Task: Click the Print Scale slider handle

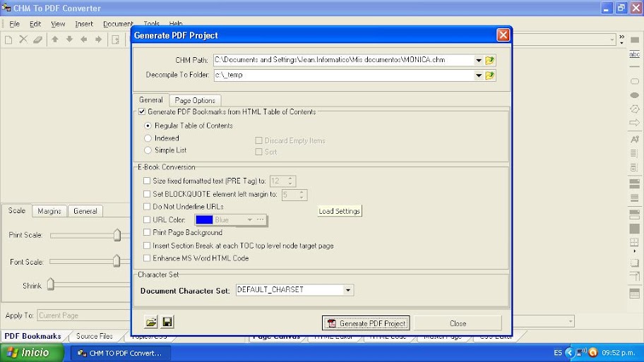Action: [117, 235]
